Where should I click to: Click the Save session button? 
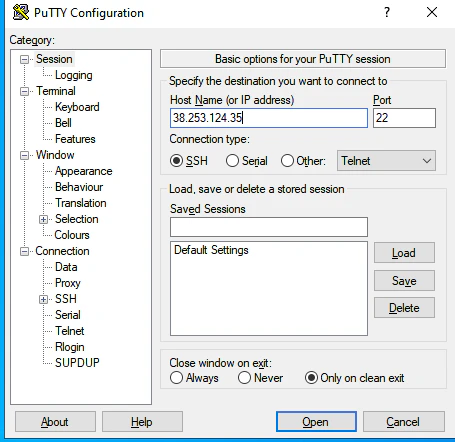coord(404,281)
